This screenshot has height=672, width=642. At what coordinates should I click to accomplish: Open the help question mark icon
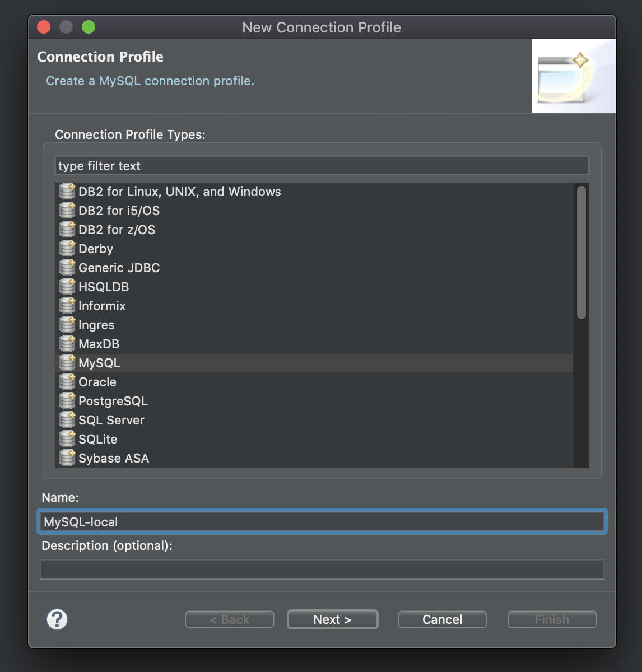(57, 619)
